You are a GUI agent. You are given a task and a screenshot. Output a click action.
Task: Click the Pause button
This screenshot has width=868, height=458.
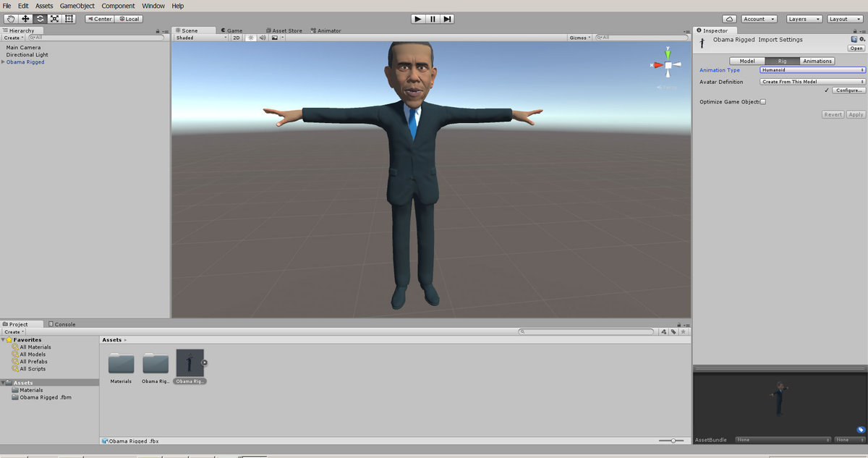pyautogui.click(x=433, y=19)
